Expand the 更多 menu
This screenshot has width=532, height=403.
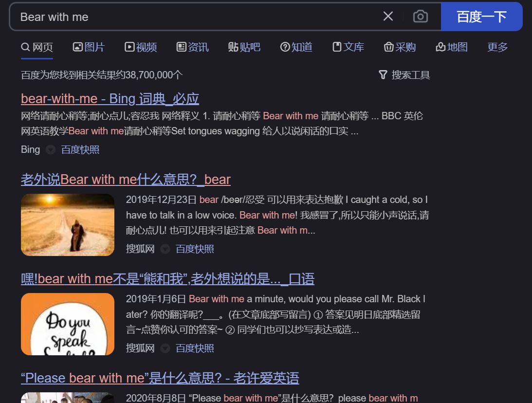click(498, 47)
